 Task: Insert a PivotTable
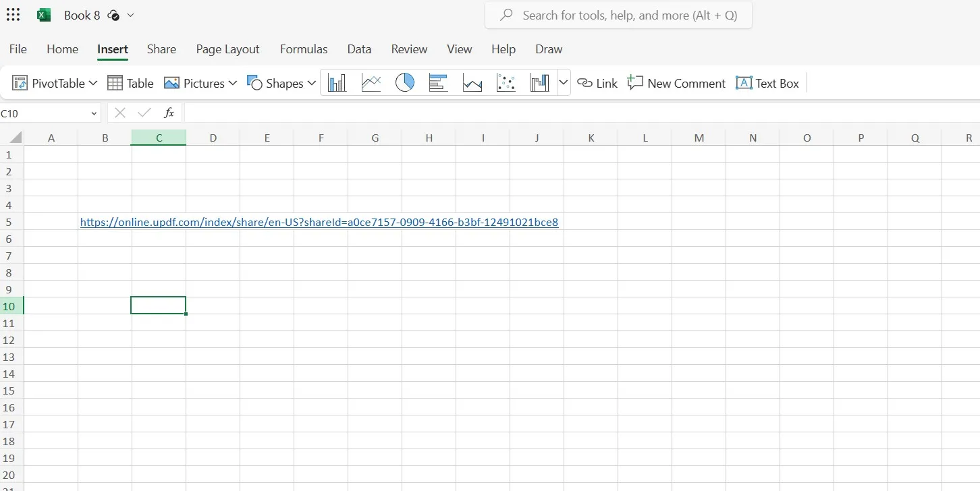click(49, 83)
